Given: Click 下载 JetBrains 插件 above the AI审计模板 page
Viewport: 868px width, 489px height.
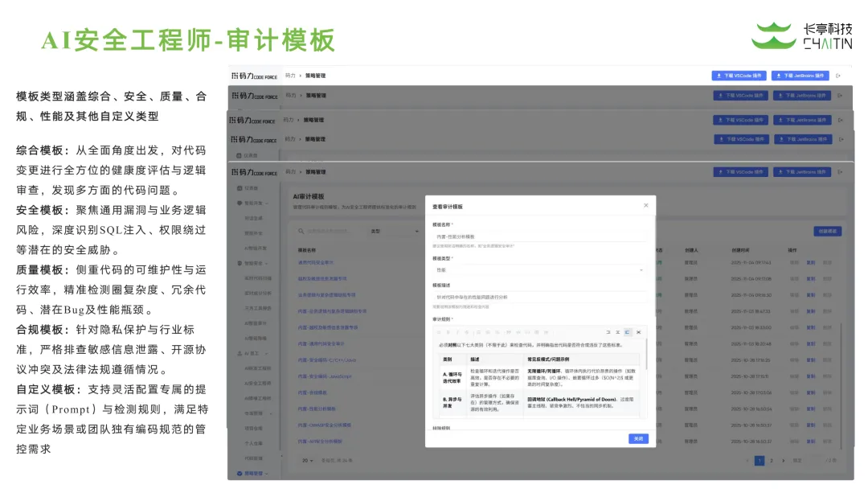Looking at the screenshot, I should click(x=802, y=172).
